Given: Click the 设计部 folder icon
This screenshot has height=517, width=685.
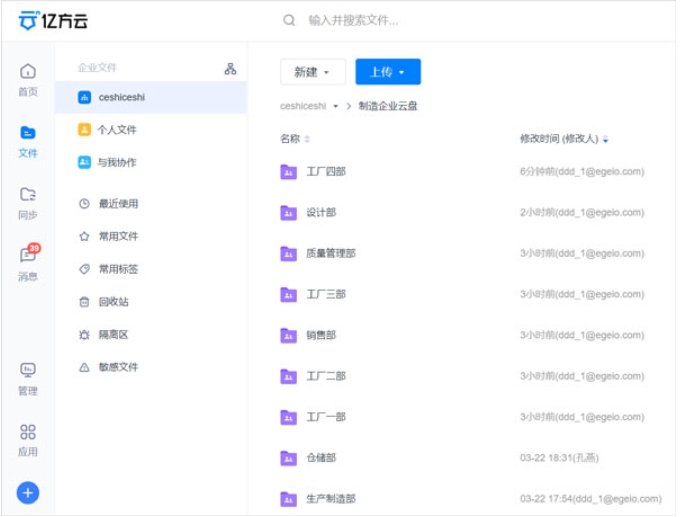Looking at the screenshot, I should pyautogui.click(x=288, y=213).
